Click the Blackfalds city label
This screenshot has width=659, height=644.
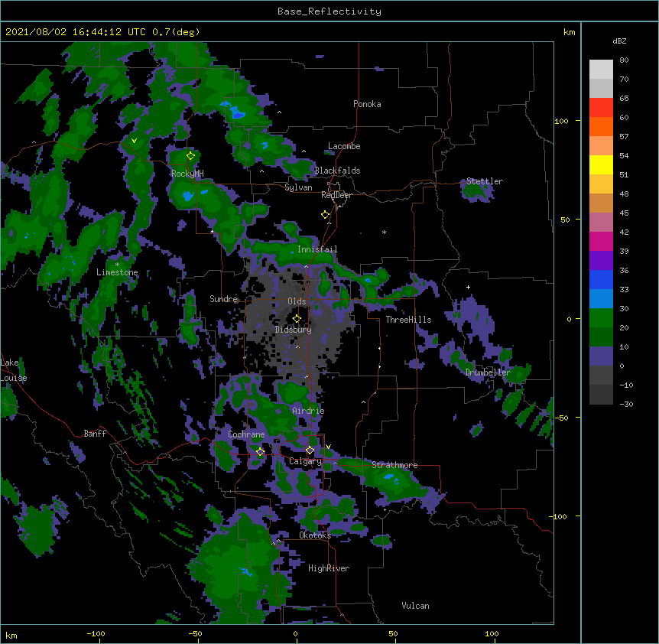(x=337, y=171)
